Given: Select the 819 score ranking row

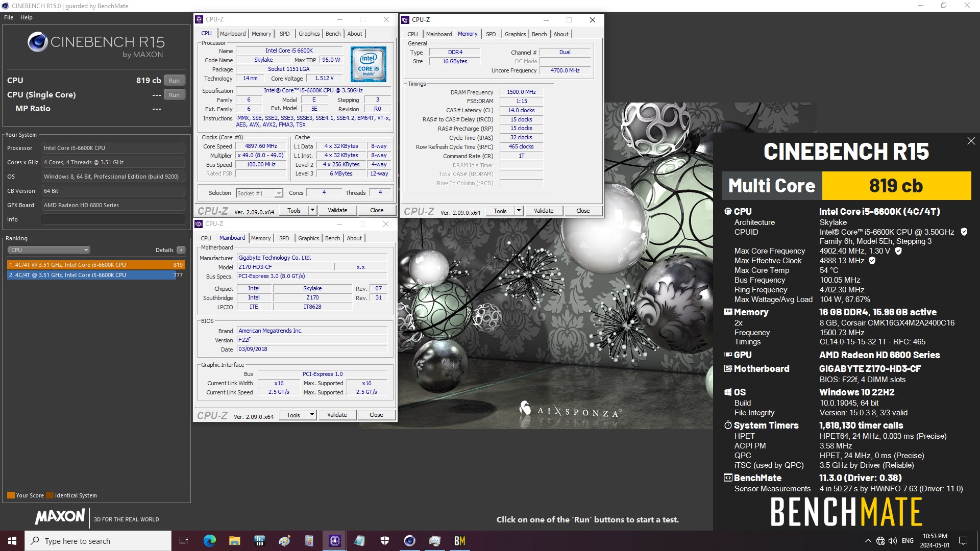Looking at the screenshot, I should click(x=96, y=265).
